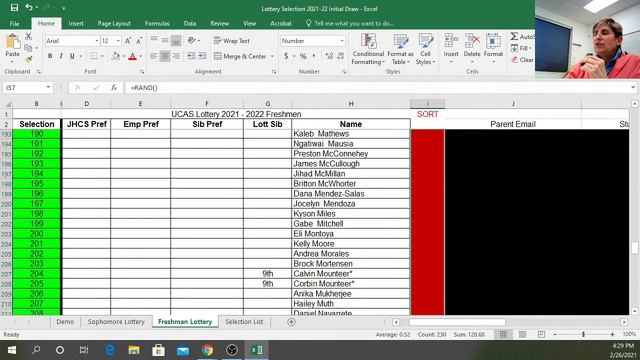Decrease decimal places
The image size is (640, 360).
coord(340,56)
